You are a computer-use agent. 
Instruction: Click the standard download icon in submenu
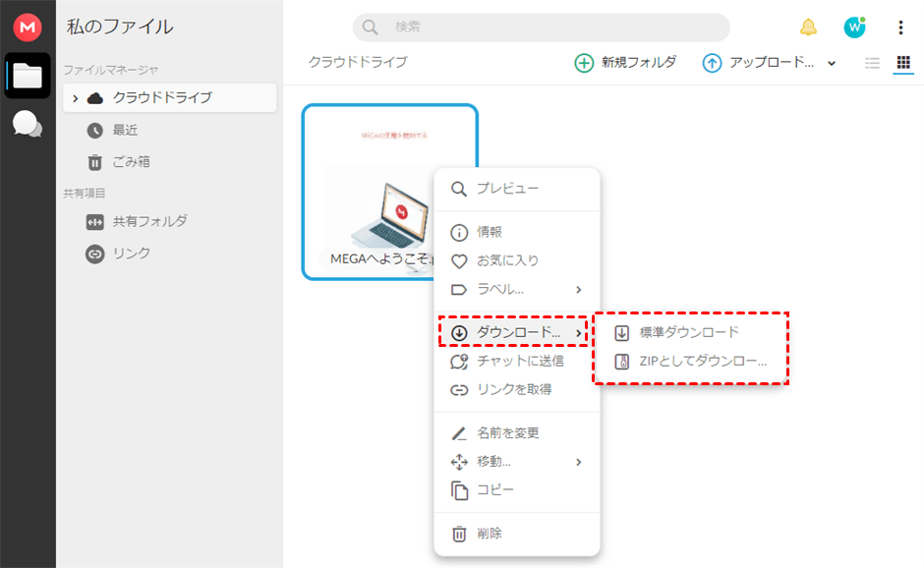[621, 333]
